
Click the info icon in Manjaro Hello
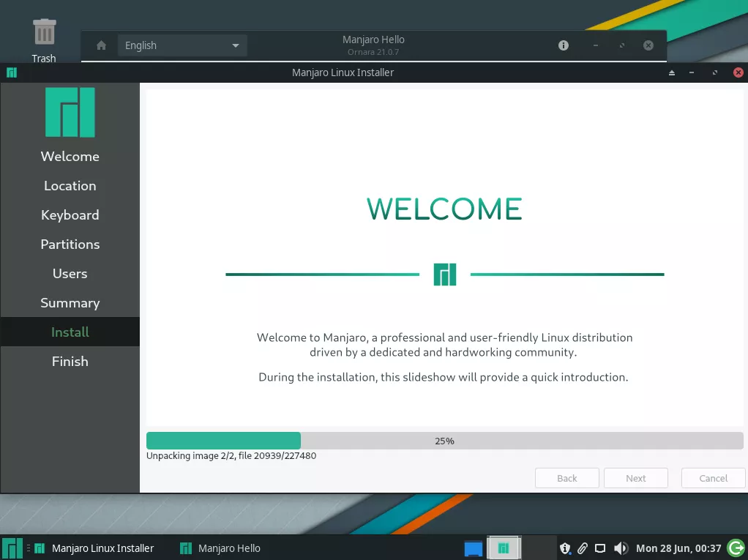click(x=564, y=45)
